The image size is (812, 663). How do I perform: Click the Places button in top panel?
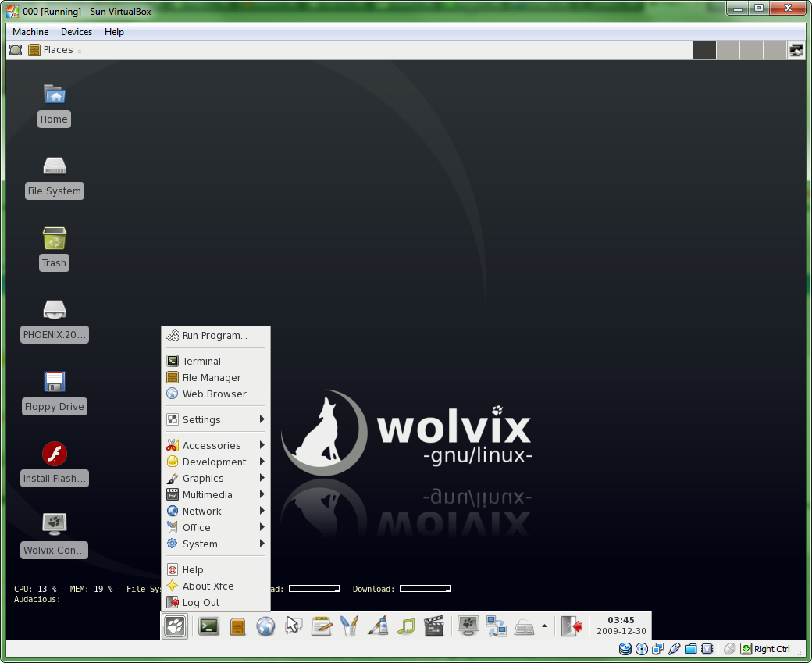(51, 50)
